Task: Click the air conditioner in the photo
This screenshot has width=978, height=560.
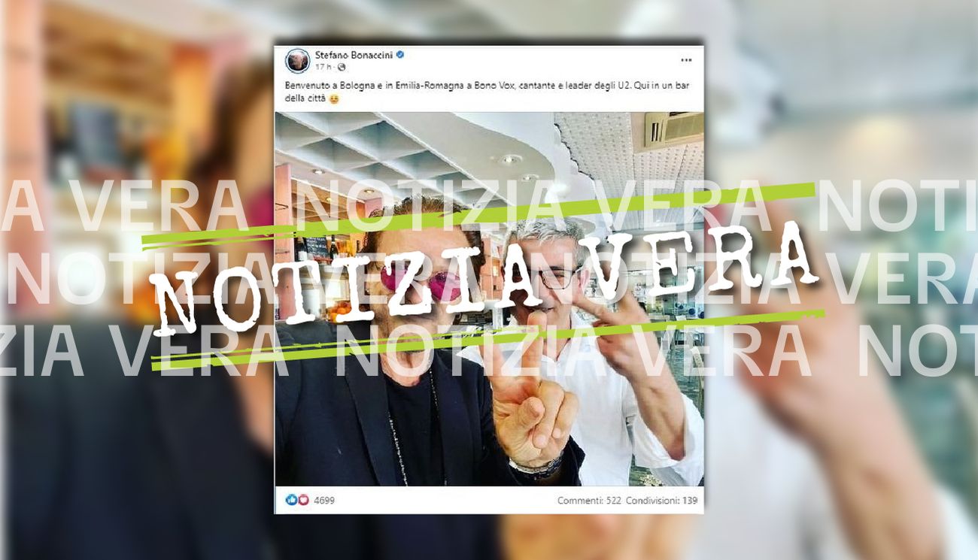Action: tap(673, 129)
